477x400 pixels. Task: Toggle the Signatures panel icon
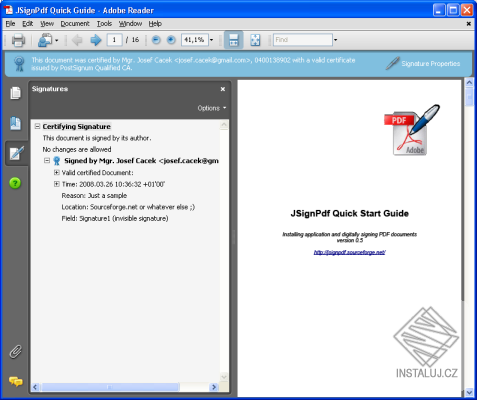point(16,153)
